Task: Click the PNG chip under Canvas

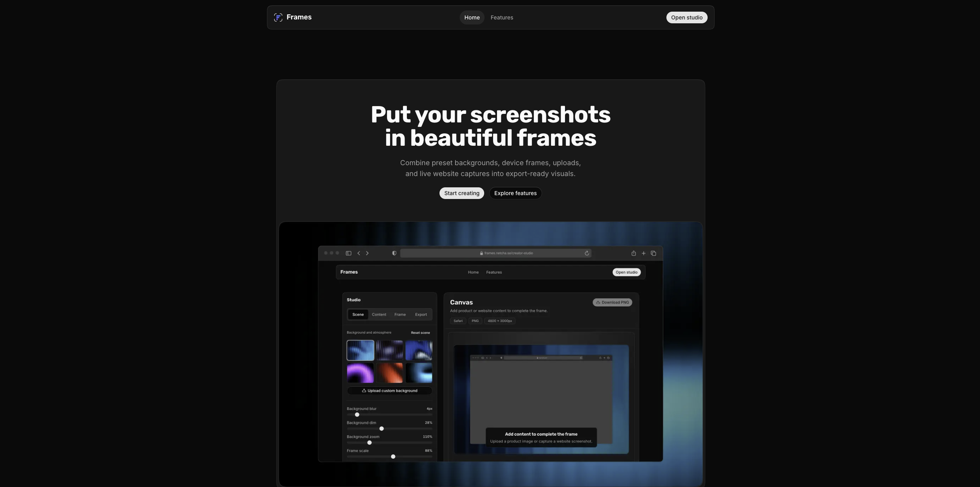Action: pyautogui.click(x=475, y=321)
